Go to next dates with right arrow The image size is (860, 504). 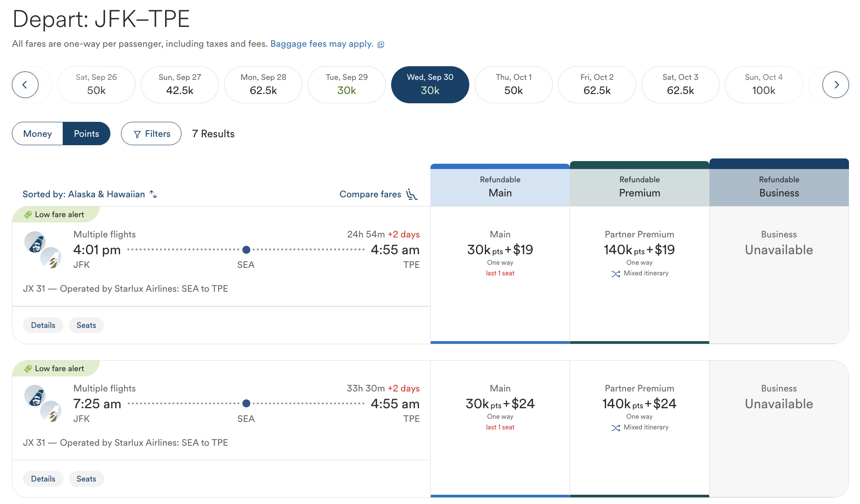835,85
